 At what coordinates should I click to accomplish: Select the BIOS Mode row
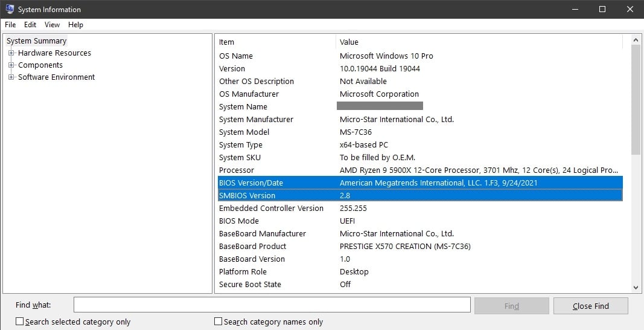[420, 221]
